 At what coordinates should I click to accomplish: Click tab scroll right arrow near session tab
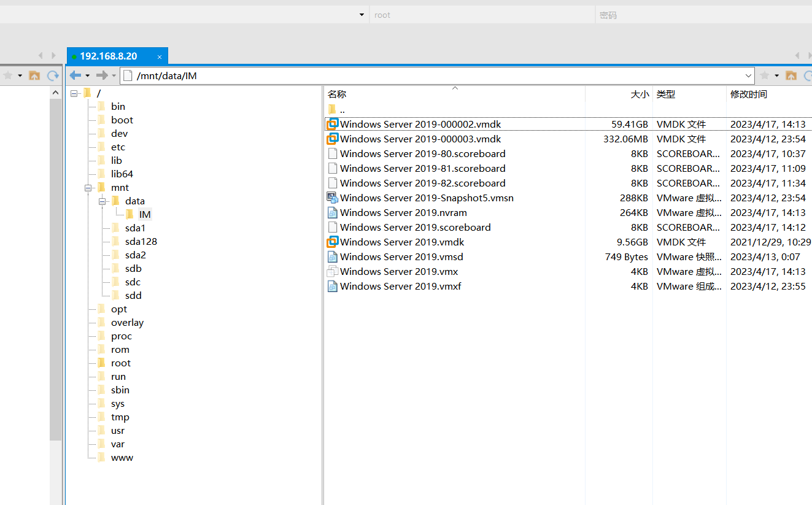53,56
